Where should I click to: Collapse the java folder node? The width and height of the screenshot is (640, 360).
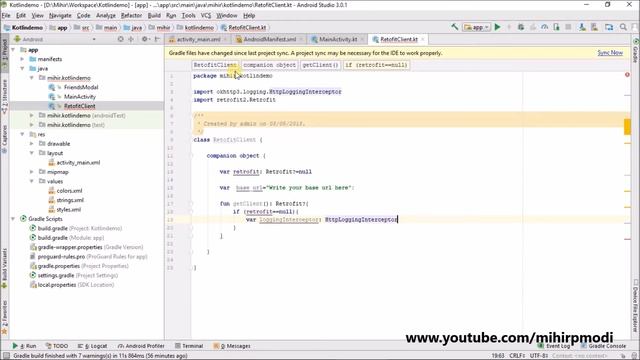pyautogui.click(x=23, y=69)
